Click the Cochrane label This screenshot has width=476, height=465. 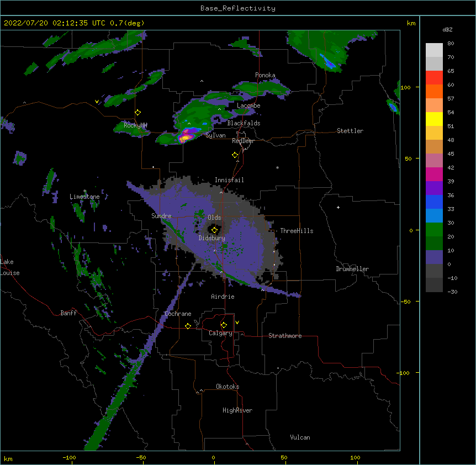point(178,314)
